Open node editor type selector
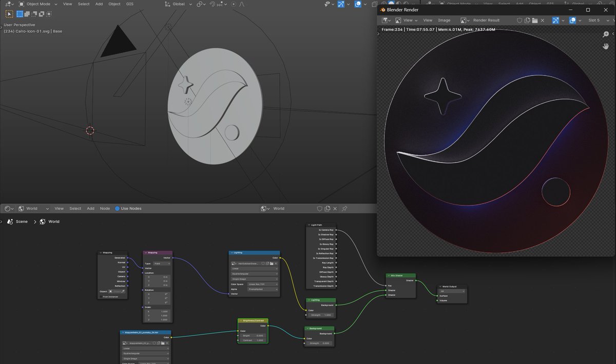Image resolution: width=616 pixels, height=364 pixels. click(10, 209)
